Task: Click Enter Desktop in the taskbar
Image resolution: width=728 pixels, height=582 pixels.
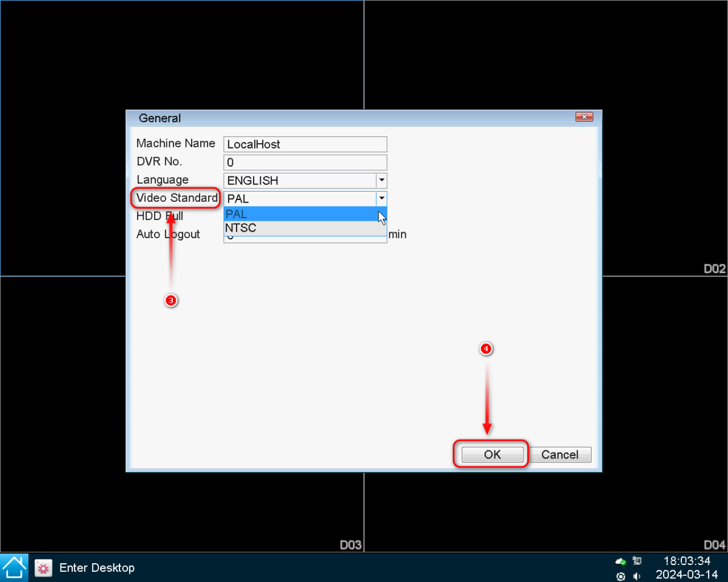Action: pos(96,568)
